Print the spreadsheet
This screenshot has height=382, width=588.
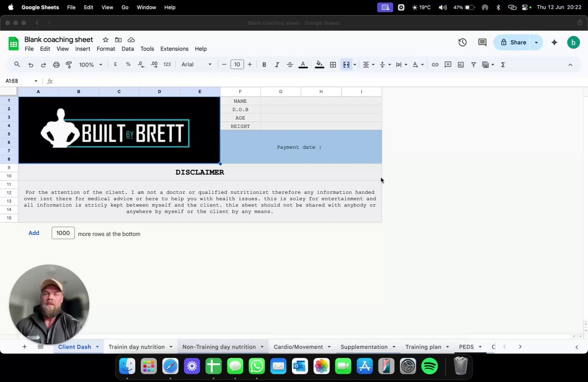point(56,65)
